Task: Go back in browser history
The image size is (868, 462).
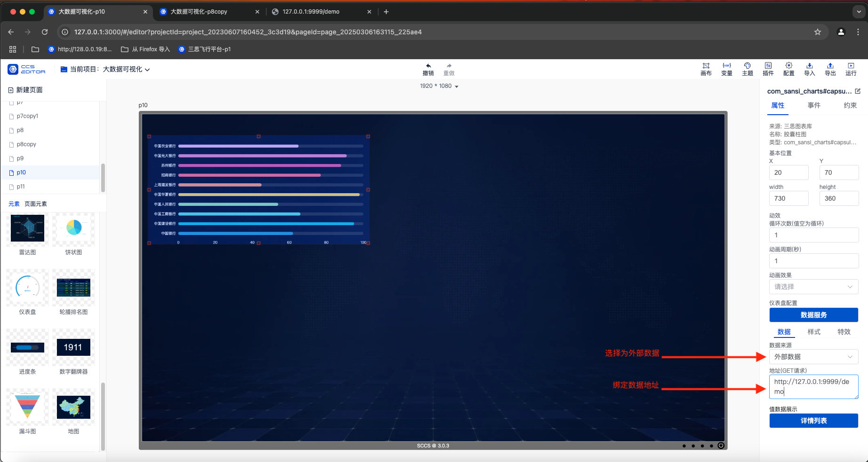Action: [x=11, y=32]
